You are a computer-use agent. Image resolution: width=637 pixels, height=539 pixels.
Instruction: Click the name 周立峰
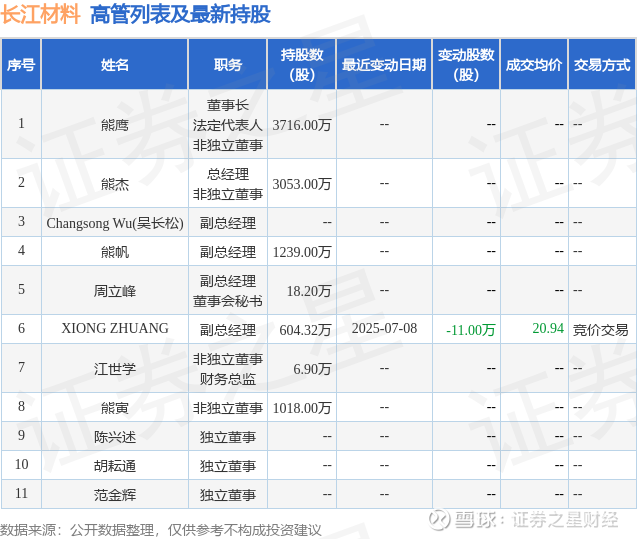coord(115,291)
